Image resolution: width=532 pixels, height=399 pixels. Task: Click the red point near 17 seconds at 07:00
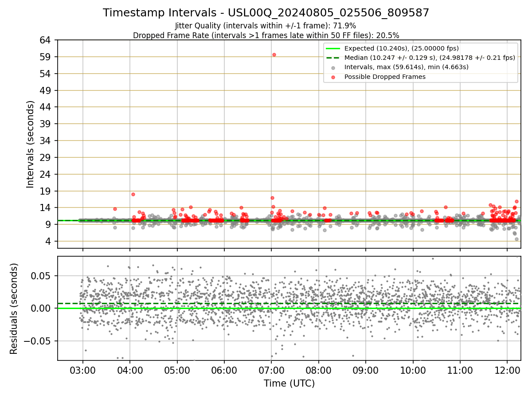coord(272,198)
